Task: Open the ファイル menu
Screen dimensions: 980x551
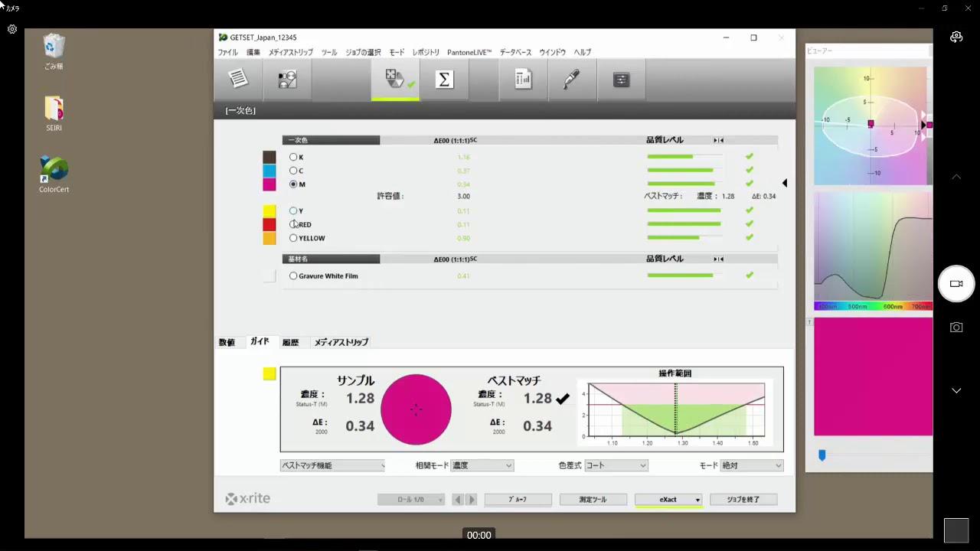Action: [x=227, y=52]
